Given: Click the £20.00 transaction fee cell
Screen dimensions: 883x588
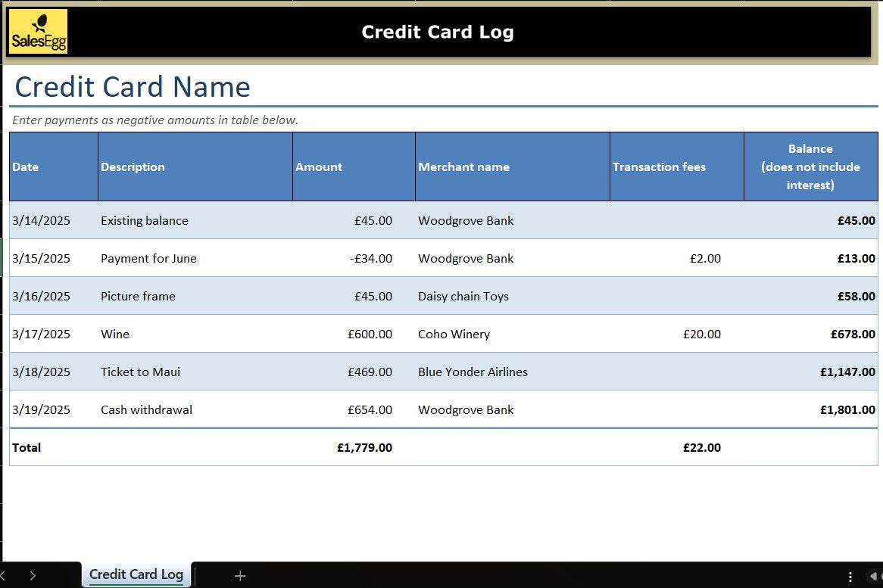Looking at the screenshot, I should pyautogui.click(x=676, y=334).
